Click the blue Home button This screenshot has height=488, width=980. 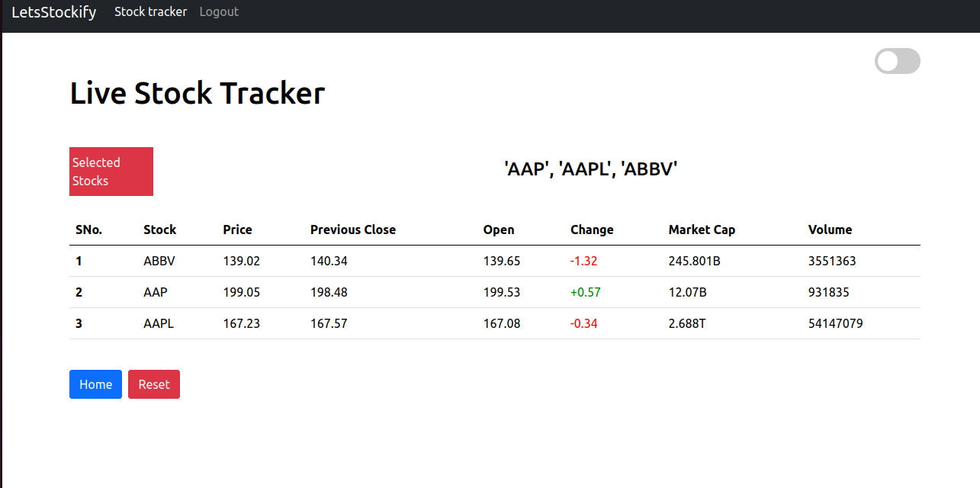click(x=95, y=384)
